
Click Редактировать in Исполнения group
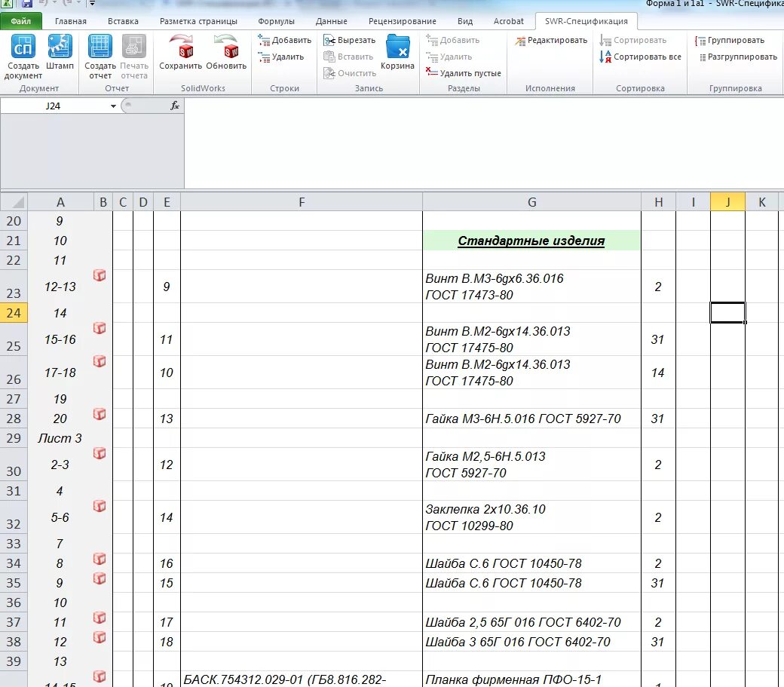pos(551,40)
